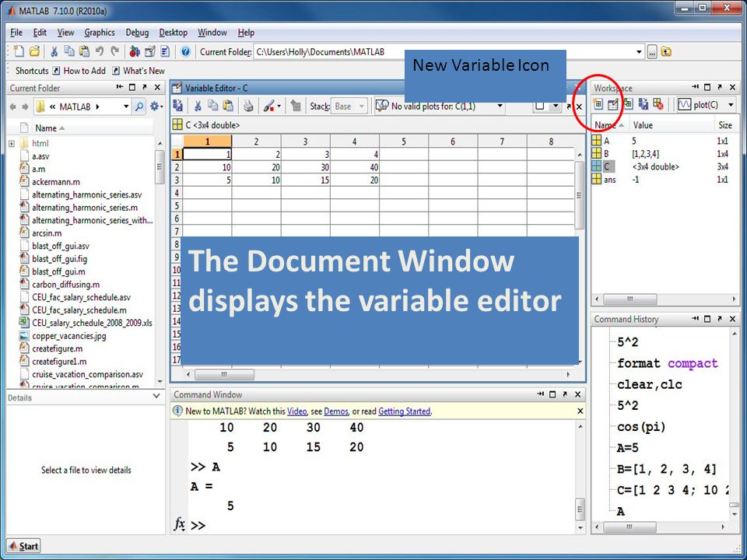Image resolution: width=747 pixels, height=560 pixels.
Task: Save workspace variables icon
Action: 644,103
